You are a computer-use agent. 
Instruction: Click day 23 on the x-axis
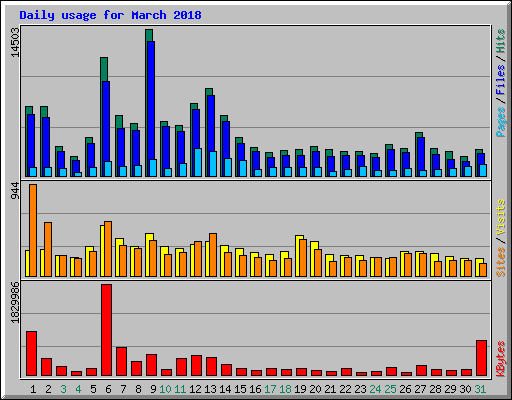click(360, 389)
